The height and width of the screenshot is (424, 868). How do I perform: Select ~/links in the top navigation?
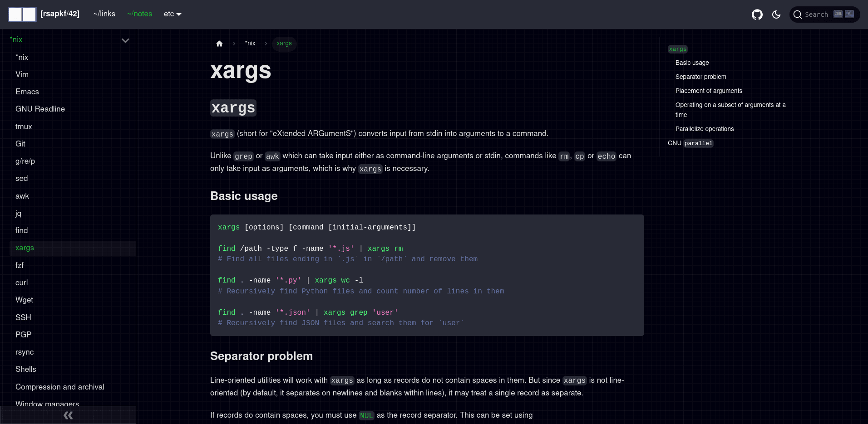coord(104,14)
